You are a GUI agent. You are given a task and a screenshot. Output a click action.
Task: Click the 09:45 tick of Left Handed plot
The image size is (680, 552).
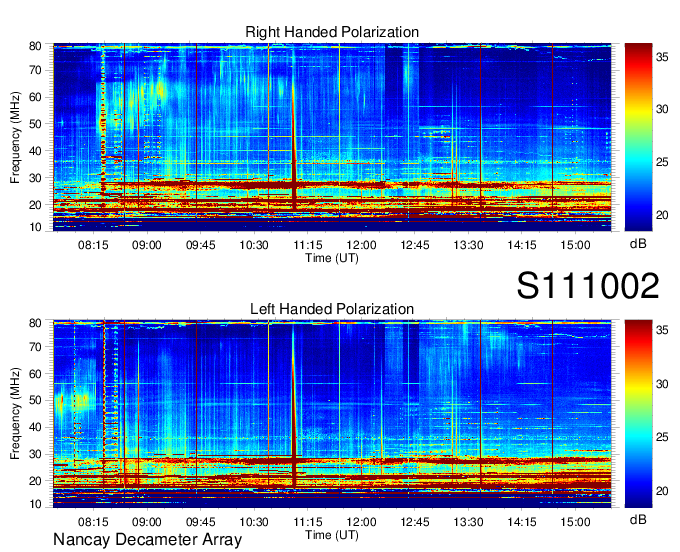click(200, 522)
